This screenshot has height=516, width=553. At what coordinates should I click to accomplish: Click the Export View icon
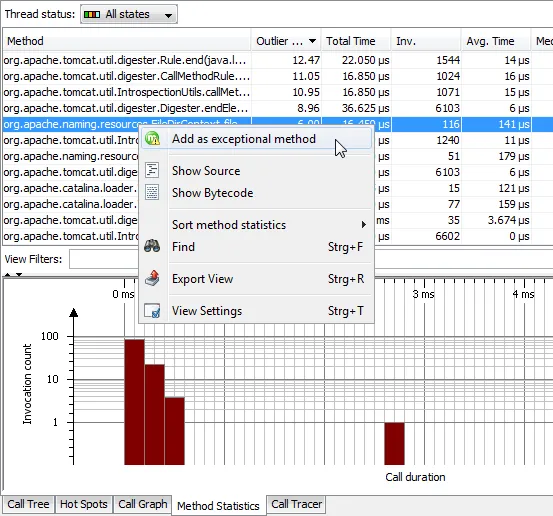point(152,278)
